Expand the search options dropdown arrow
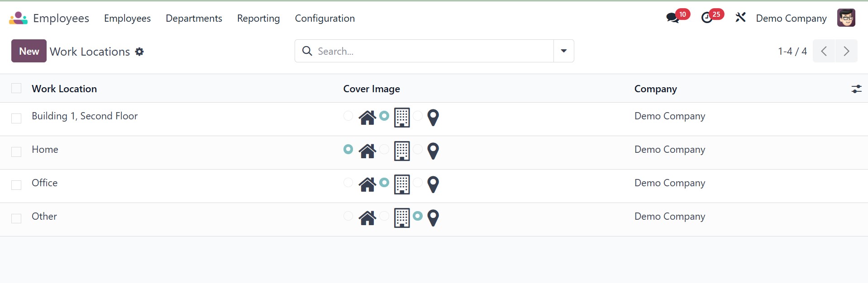868x283 pixels. tap(563, 51)
